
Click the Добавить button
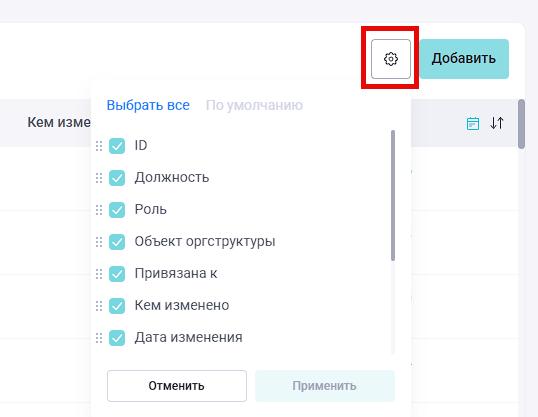(464, 59)
